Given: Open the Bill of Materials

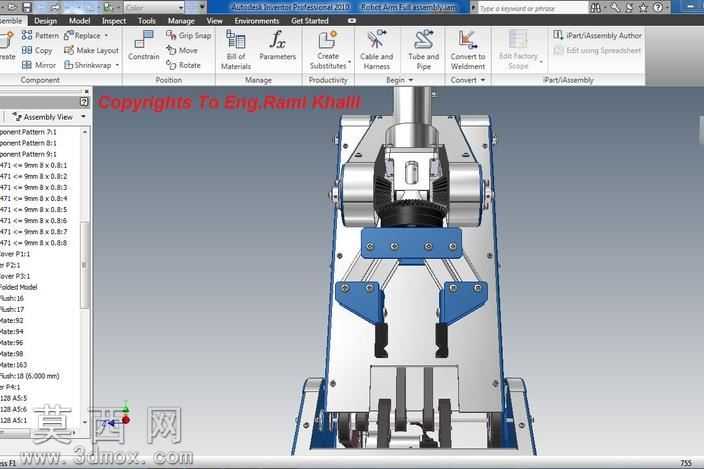Looking at the screenshot, I should point(236,50).
